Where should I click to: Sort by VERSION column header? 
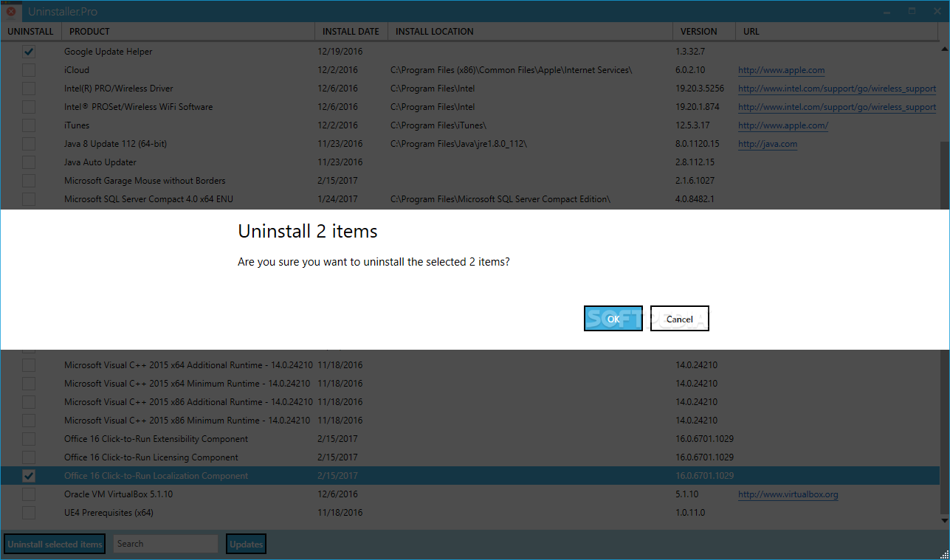703,32
